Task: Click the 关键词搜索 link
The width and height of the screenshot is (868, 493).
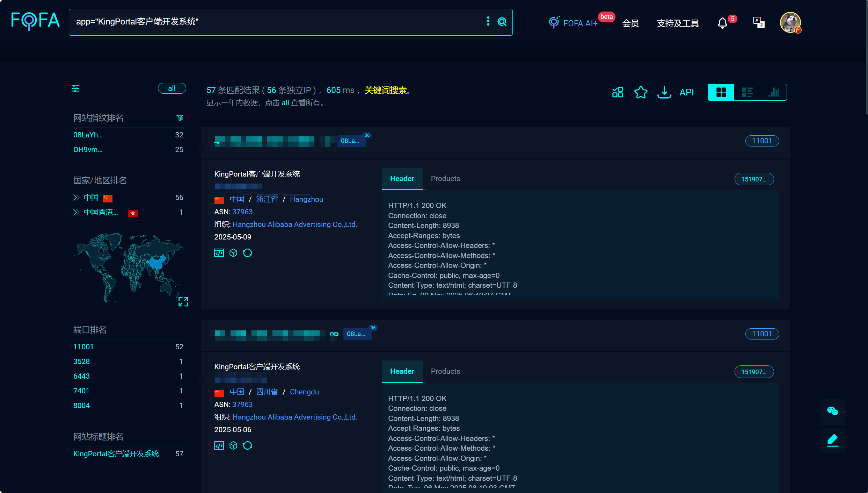Action: click(x=386, y=90)
